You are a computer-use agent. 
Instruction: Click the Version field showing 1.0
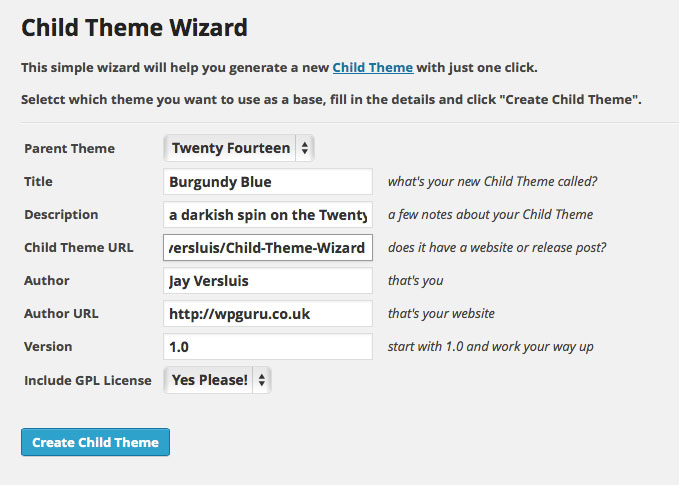(x=267, y=347)
